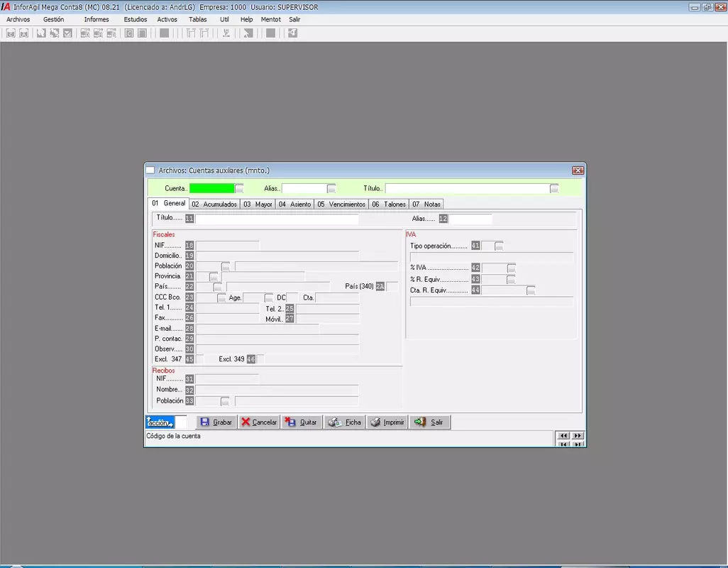This screenshot has height=568, width=728.
Task: Click the Tel. 1 input field
Action: [x=228, y=307]
